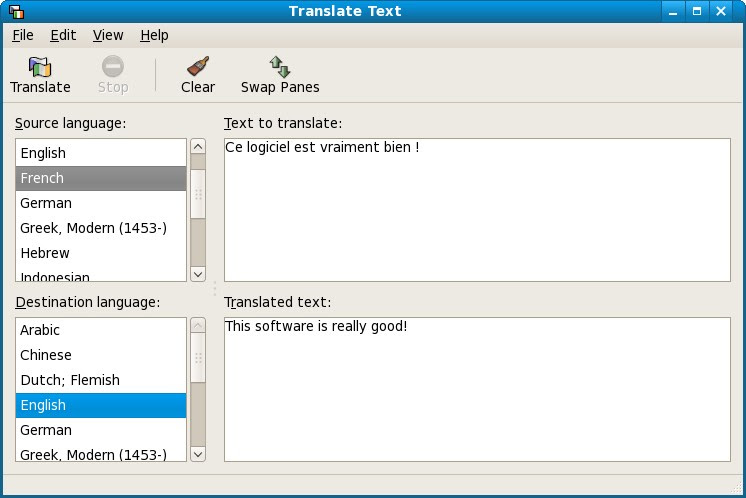Select French as source language

tap(101, 178)
